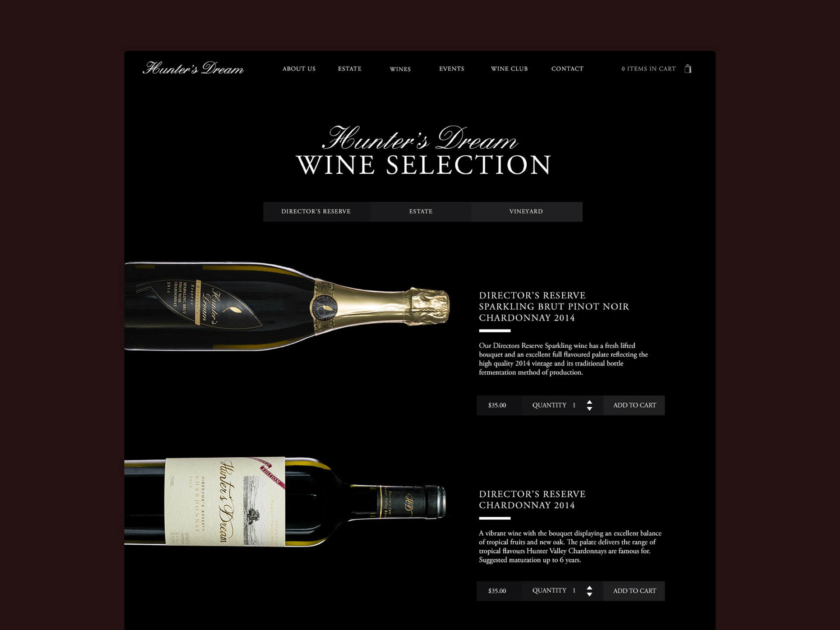This screenshot has width=840, height=630.
Task: Switch to the Estate wine category tab
Action: tap(421, 212)
